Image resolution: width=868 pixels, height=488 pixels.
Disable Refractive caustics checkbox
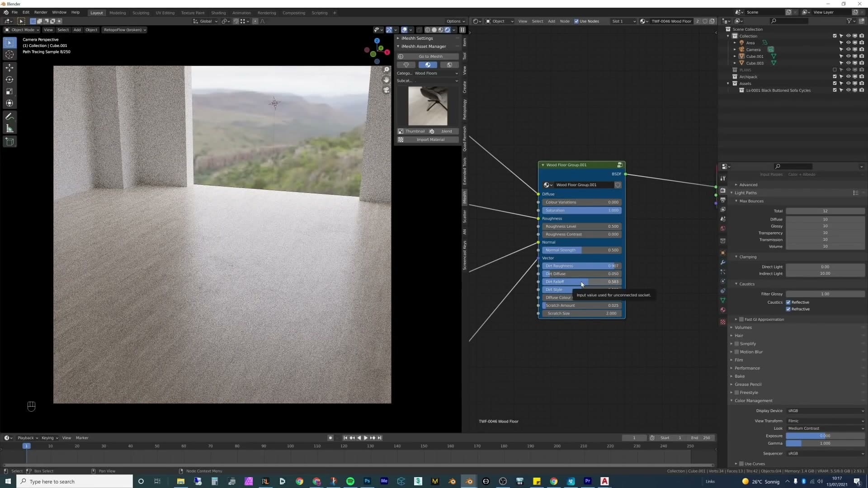[788, 309]
